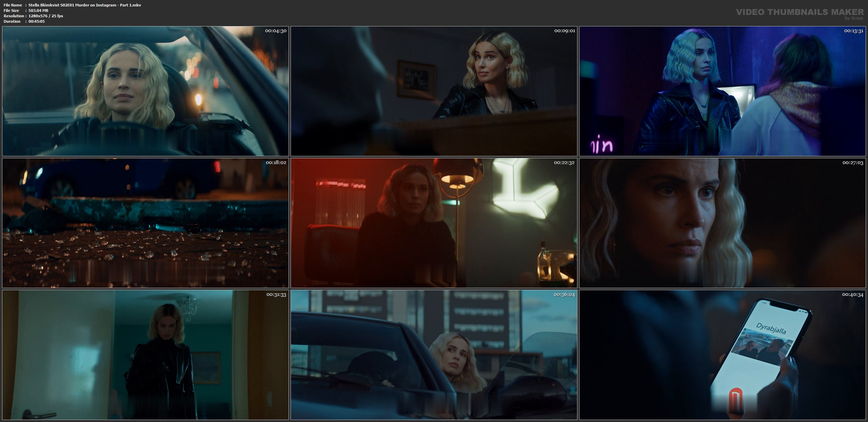The image size is (868, 422).
Task: Click the thumbnail at 00:13:31
Action: [x=722, y=91]
